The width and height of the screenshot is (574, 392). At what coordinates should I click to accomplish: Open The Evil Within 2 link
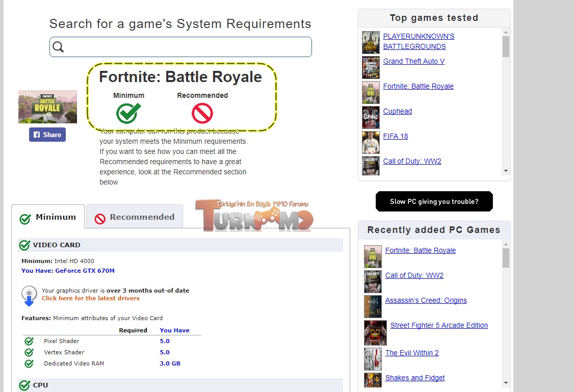click(x=412, y=353)
